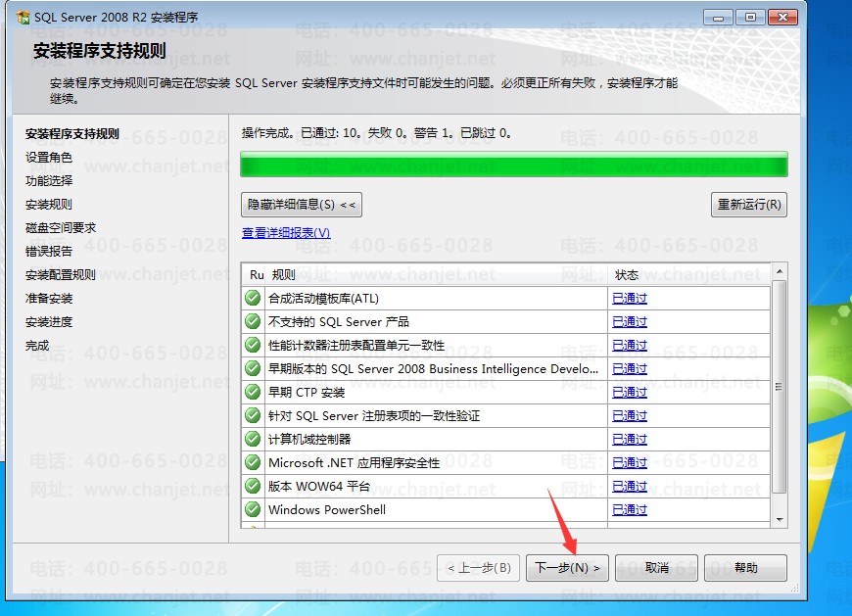Click rule name 早期 CTP 安装
Screen dimensions: 852x616
[x=307, y=392]
